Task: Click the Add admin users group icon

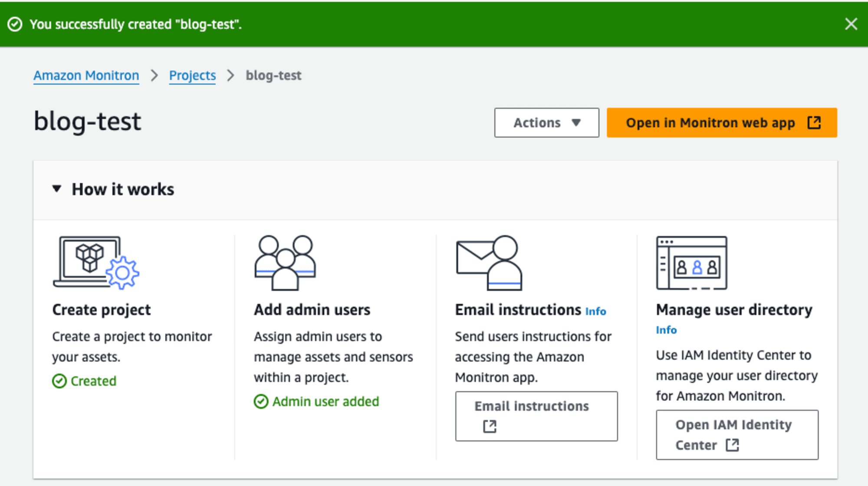Action: (285, 263)
